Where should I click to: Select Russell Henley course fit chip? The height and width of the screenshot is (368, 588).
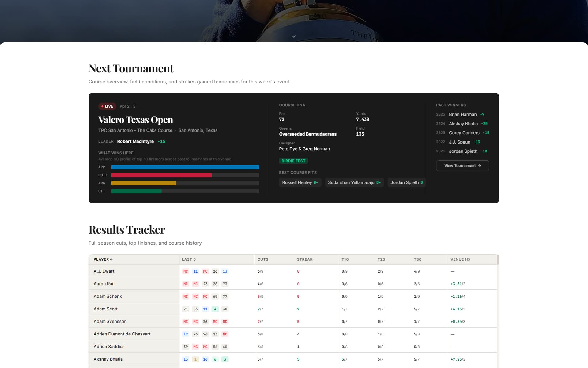pos(300,182)
